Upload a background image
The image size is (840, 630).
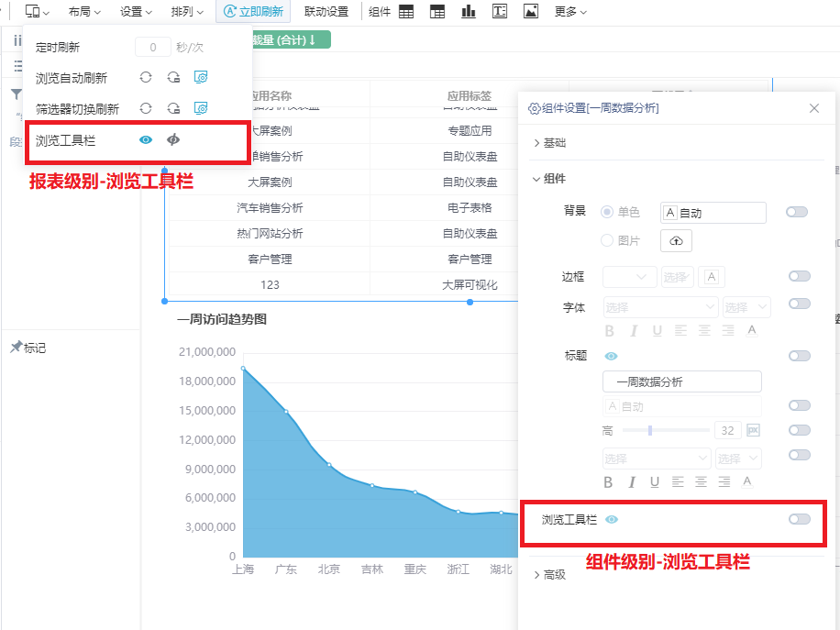pos(676,240)
